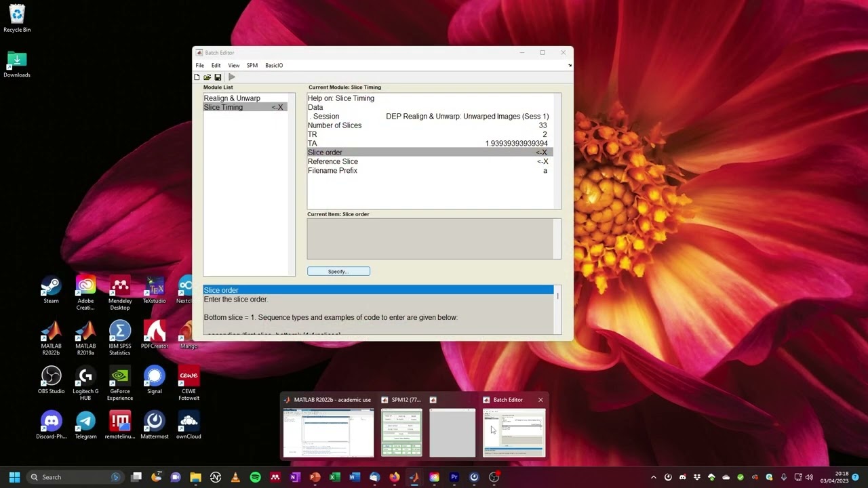Open the Edit menu

click(x=216, y=66)
